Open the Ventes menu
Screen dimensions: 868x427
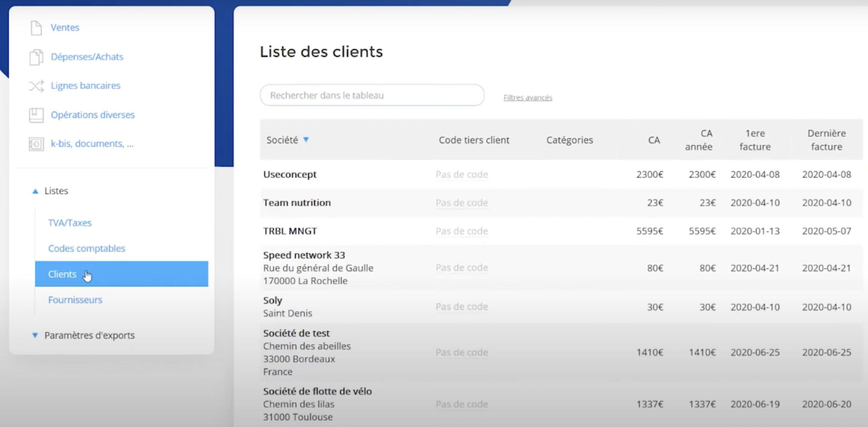pyautogui.click(x=65, y=27)
